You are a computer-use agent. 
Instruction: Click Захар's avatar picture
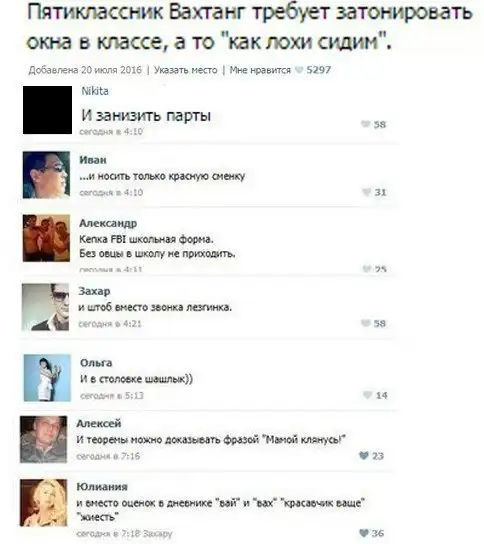pos(45,307)
